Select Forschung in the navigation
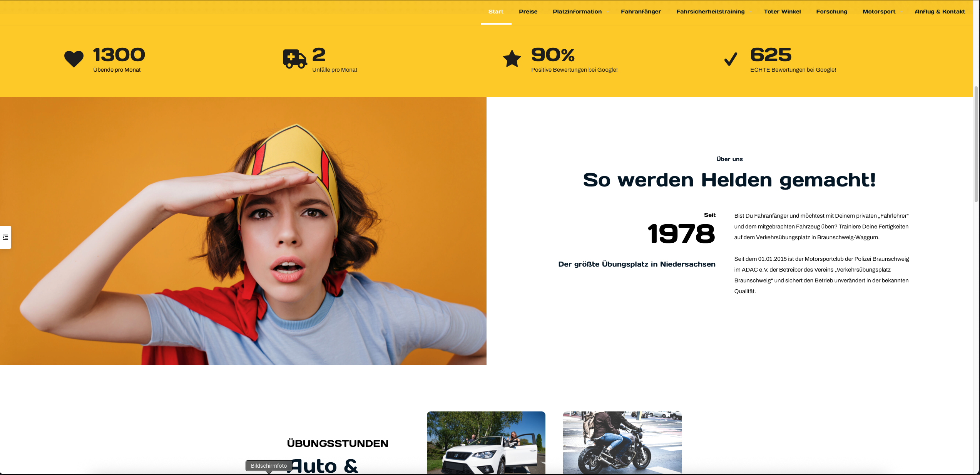Screen dimensions: 980x475 point(831,12)
